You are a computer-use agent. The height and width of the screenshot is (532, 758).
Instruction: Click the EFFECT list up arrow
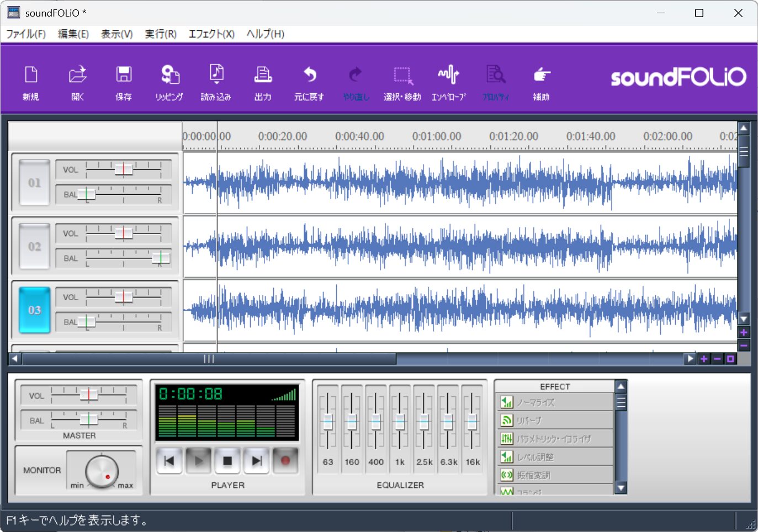coord(621,387)
